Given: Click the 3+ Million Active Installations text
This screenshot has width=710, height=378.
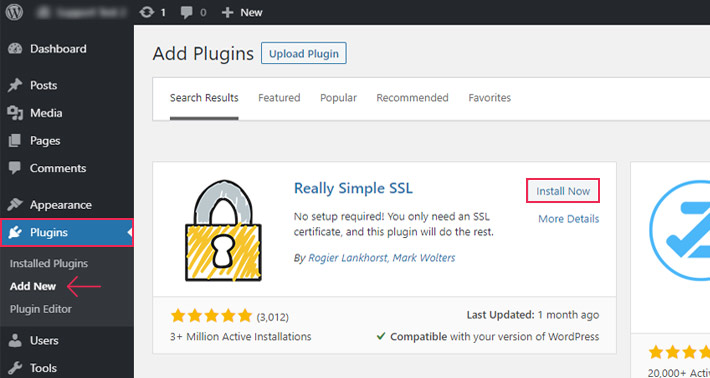Looking at the screenshot, I should click(240, 337).
